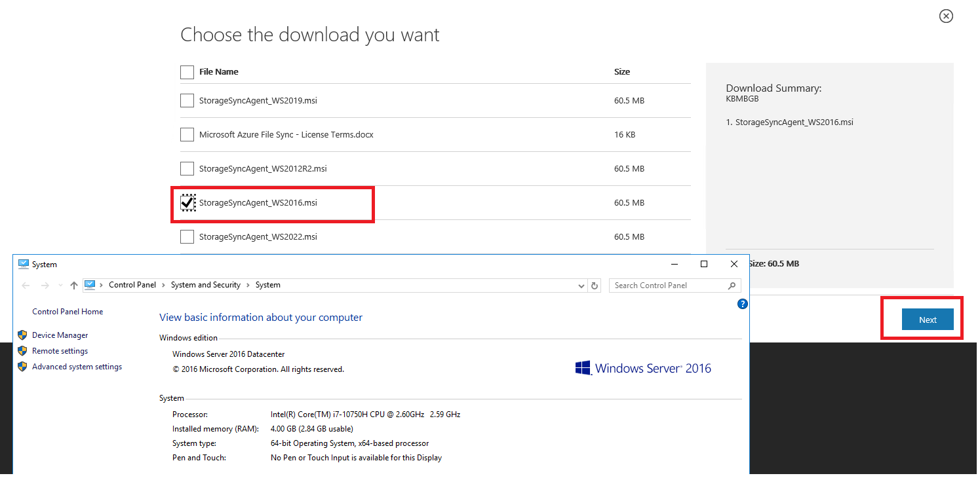Open the recent locations dropdown arrow
Image resolution: width=980 pixels, height=480 pixels.
click(60, 286)
